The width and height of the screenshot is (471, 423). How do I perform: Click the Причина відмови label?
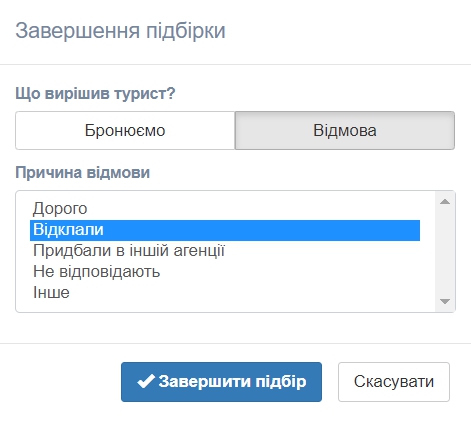(83, 173)
